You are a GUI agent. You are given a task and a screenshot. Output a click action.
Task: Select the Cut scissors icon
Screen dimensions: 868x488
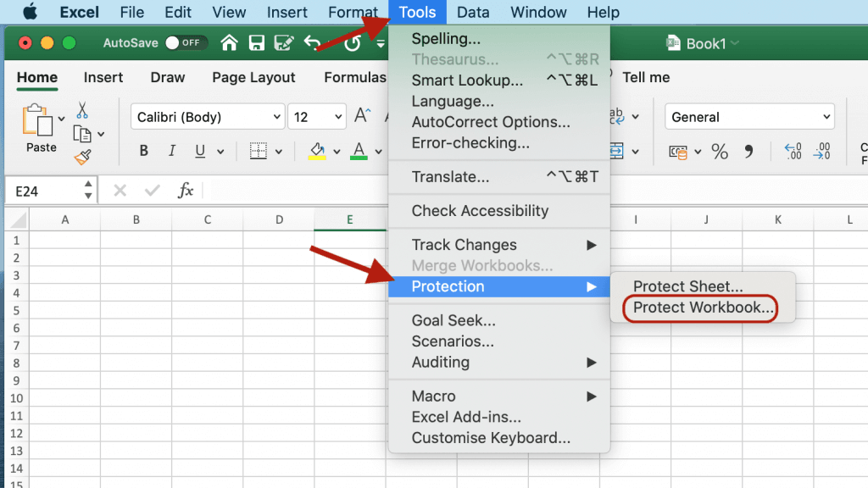[x=82, y=110]
